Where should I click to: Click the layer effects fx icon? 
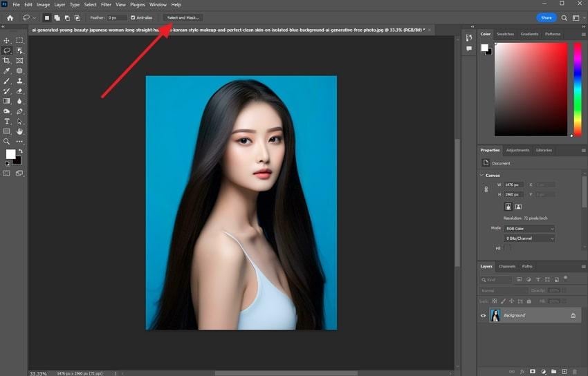coord(522,371)
